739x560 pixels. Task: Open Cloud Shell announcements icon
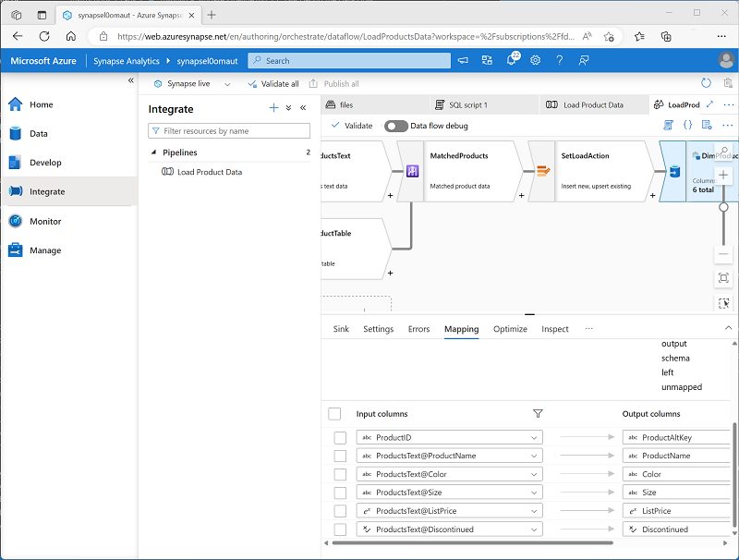(464, 60)
